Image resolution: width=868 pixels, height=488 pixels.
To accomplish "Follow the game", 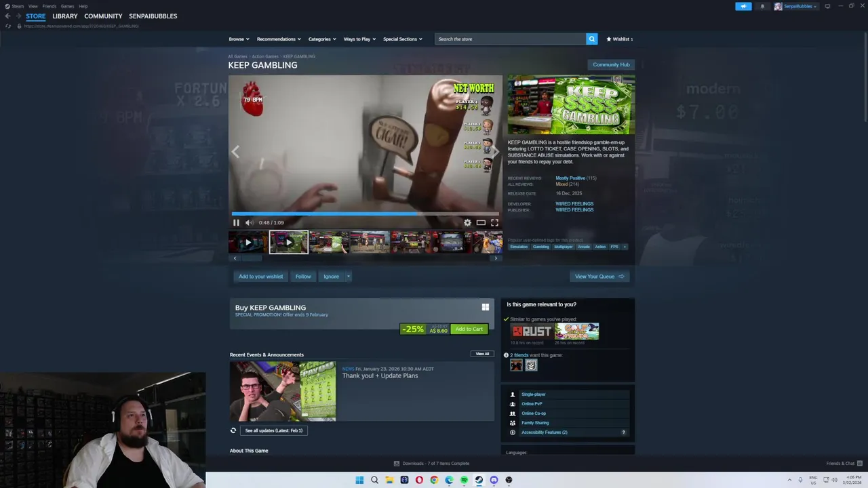I will click(303, 277).
